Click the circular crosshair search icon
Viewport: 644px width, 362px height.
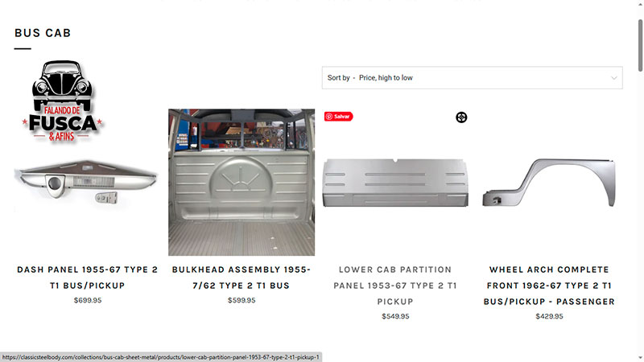pos(461,117)
